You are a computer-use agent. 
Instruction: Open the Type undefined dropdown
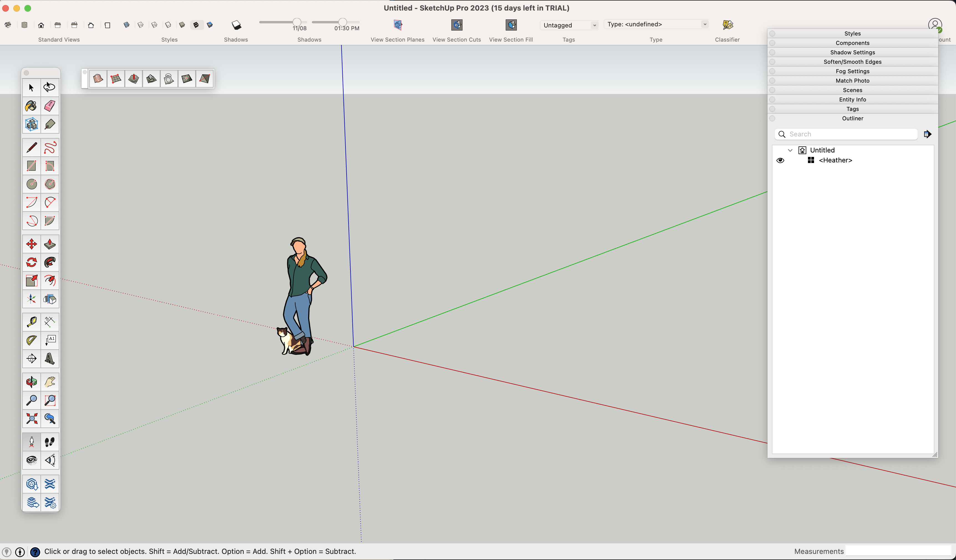655,24
